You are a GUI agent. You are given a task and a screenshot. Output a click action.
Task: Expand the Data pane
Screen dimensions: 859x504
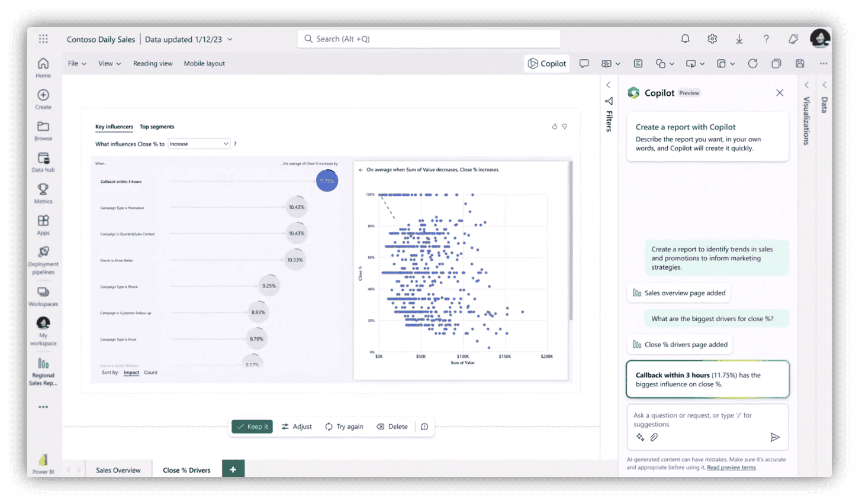[x=824, y=85]
